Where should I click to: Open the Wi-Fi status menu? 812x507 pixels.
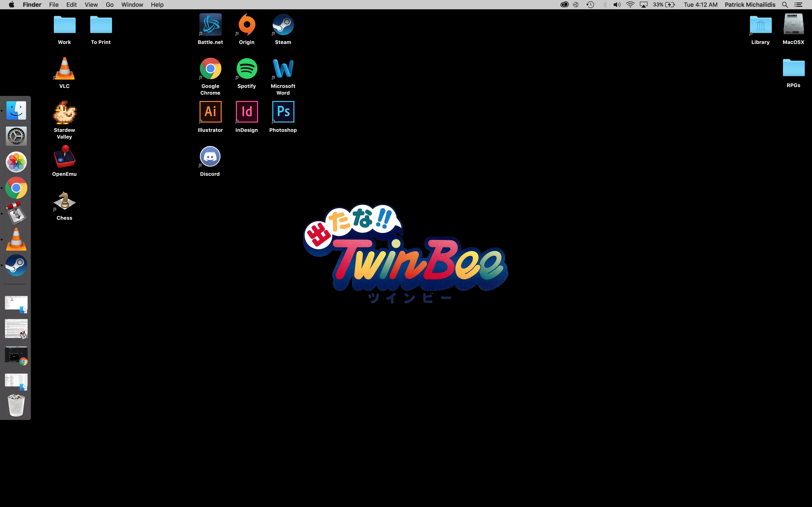630,5
